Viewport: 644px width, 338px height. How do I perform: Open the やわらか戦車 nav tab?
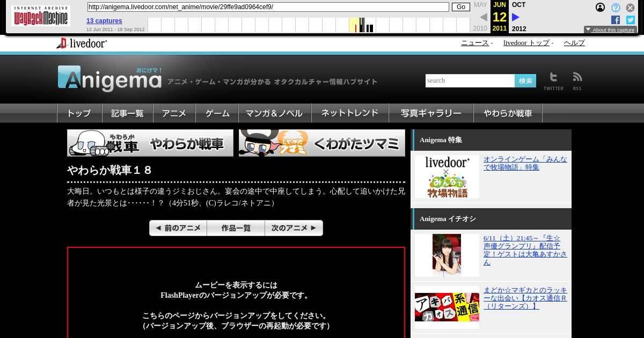tap(508, 113)
